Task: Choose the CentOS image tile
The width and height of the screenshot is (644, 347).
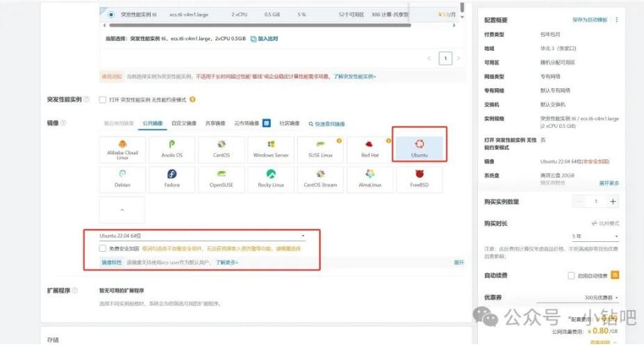Action: click(222, 150)
